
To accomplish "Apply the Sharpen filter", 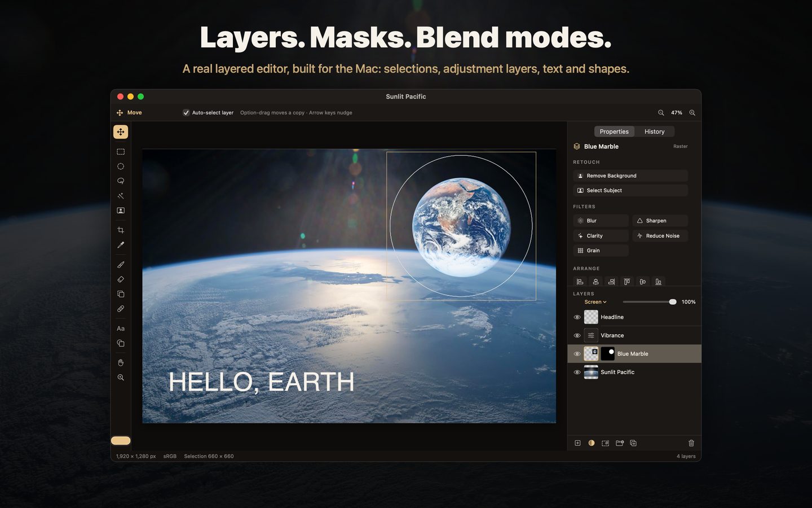I will pyautogui.click(x=660, y=221).
